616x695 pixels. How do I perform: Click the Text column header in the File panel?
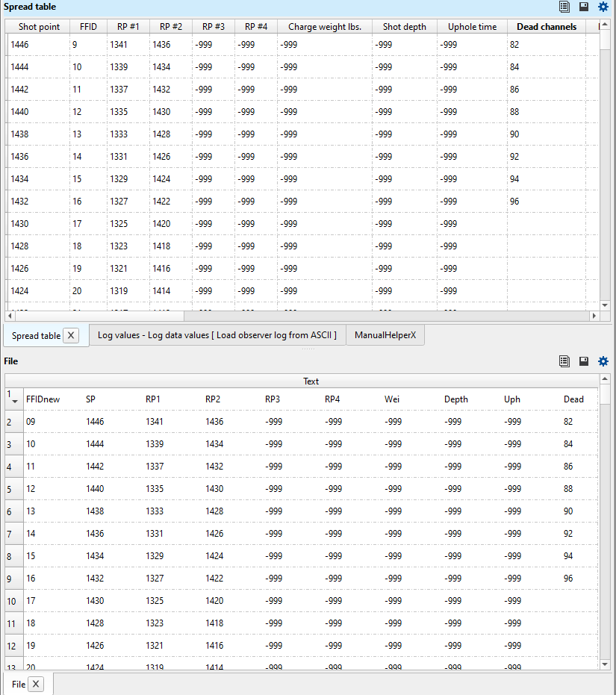click(x=311, y=381)
